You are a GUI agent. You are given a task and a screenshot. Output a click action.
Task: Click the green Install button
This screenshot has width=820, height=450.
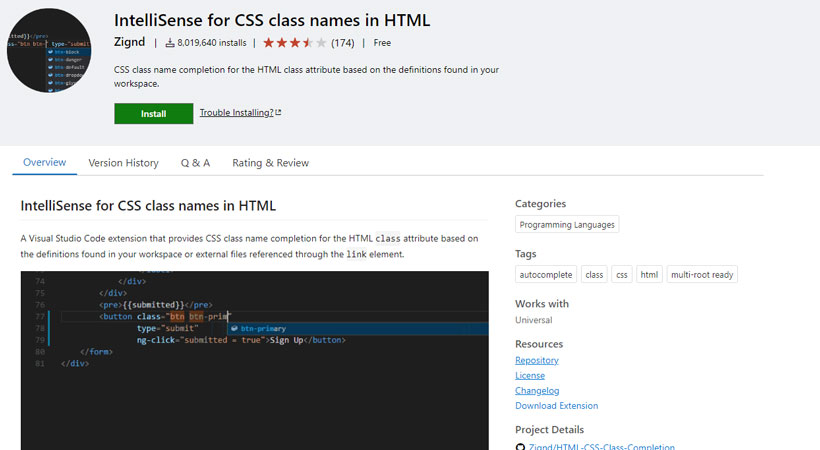153,114
